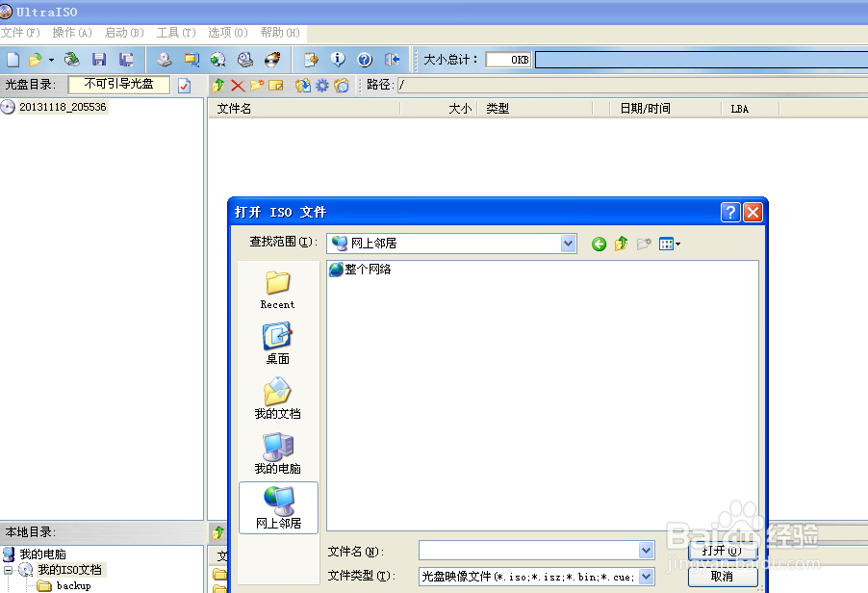868x593 pixels.
Task: Click the 不可引导光盘 boot type box
Action: pyautogui.click(x=118, y=84)
